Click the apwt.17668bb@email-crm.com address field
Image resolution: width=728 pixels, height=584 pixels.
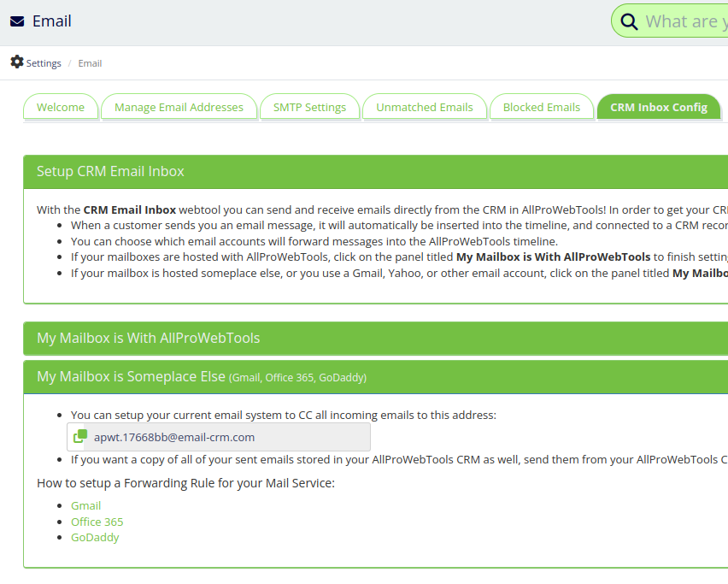[219, 437]
